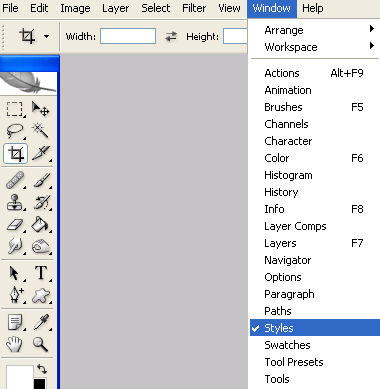This screenshot has height=389, width=380.
Task: Uncheck Styles in the Window menu
Action: coord(315,328)
